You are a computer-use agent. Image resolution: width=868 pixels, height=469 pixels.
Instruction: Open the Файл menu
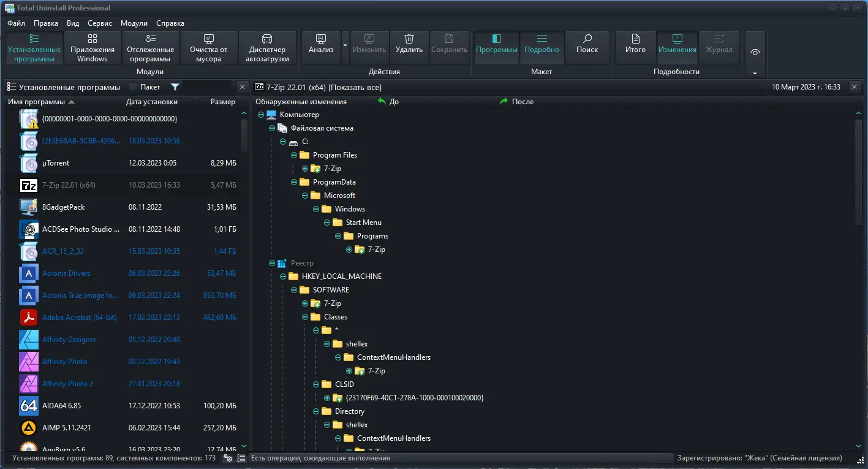(17, 23)
